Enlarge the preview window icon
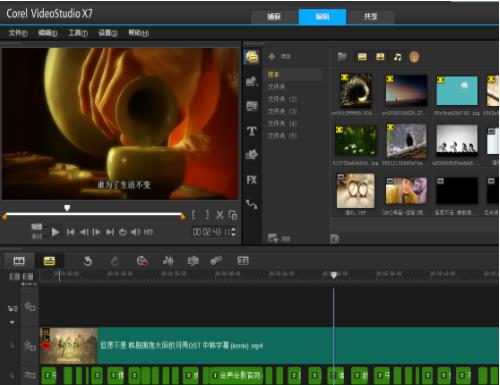The width and height of the screenshot is (500, 385). [233, 215]
